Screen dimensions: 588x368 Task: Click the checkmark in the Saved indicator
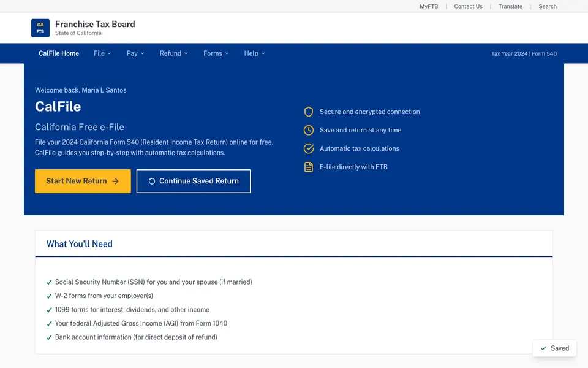click(543, 348)
